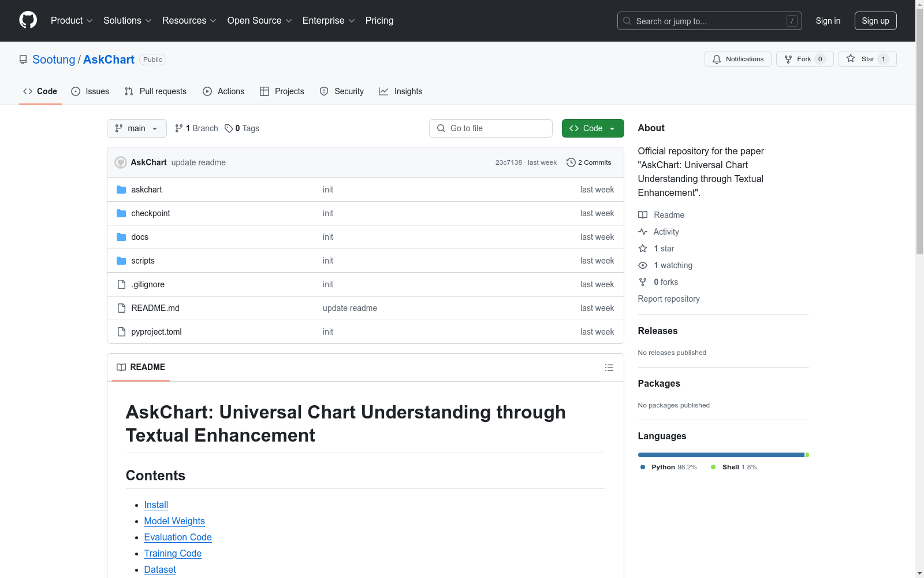Open the green Code dropdown button
Viewport: 924px width, 578px height.
593,128
